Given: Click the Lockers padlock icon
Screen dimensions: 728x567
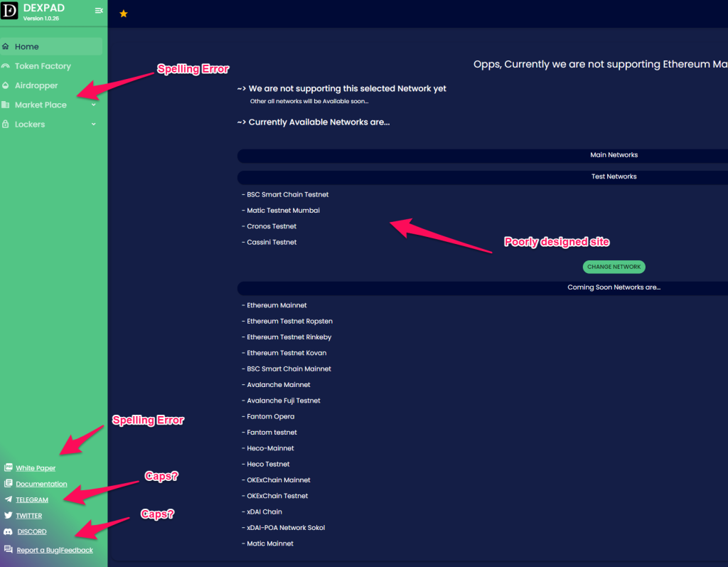Looking at the screenshot, I should tap(6, 124).
